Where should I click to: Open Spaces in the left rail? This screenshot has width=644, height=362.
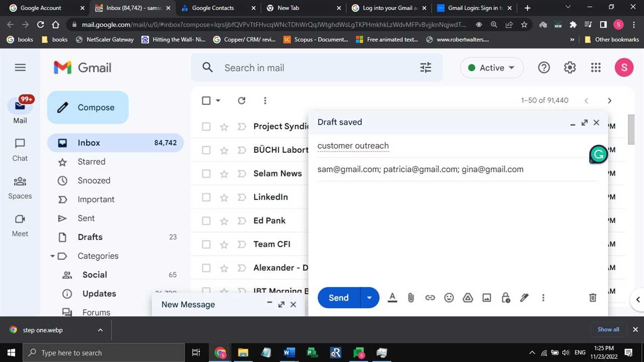click(x=20, y=188)
